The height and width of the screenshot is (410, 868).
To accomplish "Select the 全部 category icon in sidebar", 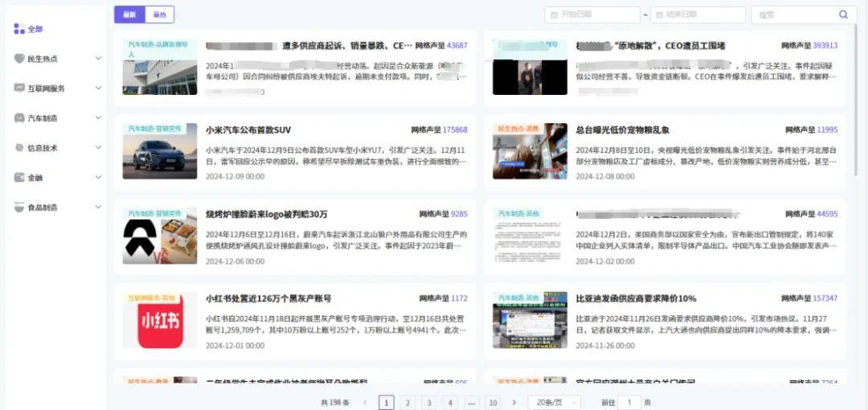I will [x=19, y=29].
